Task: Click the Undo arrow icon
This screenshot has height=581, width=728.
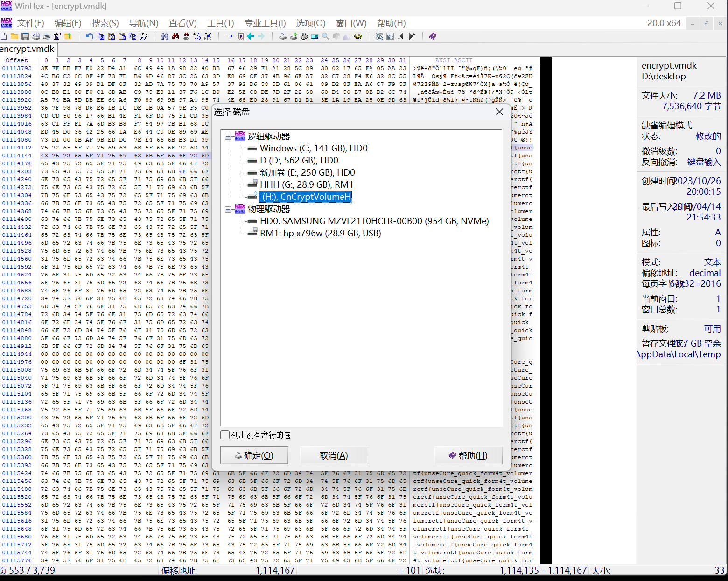Action: pyautogui.click(x=89, y=36)
